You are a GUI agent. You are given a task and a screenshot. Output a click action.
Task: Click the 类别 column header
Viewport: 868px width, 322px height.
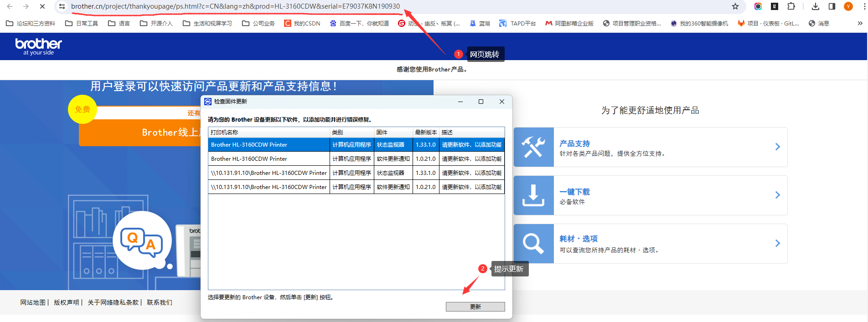click(352, 132)
